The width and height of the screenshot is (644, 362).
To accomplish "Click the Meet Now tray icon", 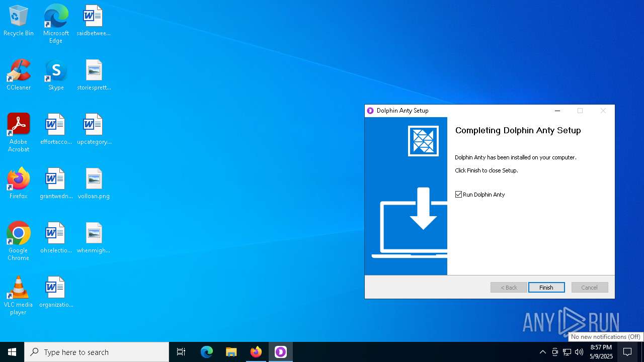I will 555,352.
